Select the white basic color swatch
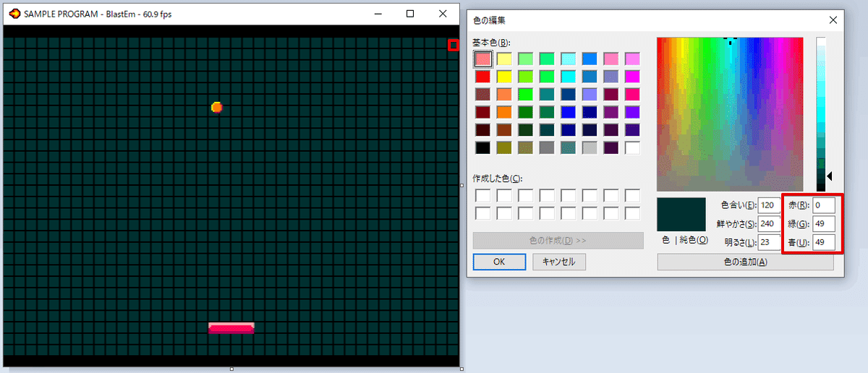This screenshot has width=868, height=373. [x=632, y=147]
